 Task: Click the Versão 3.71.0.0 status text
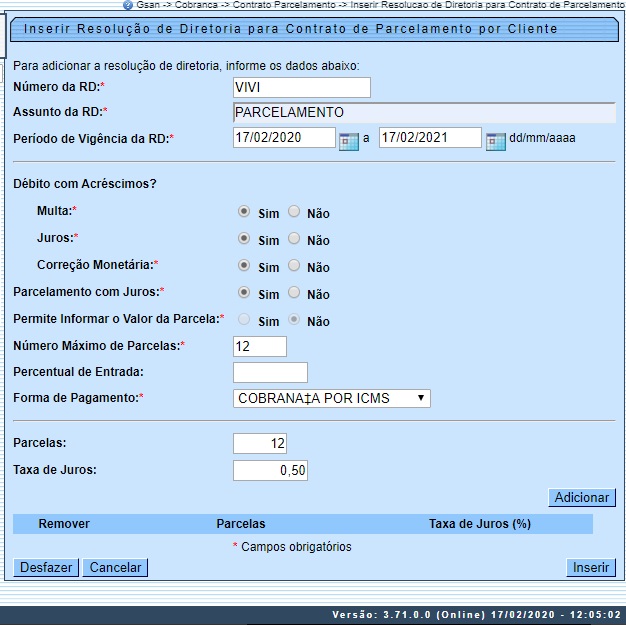point(476,615)
